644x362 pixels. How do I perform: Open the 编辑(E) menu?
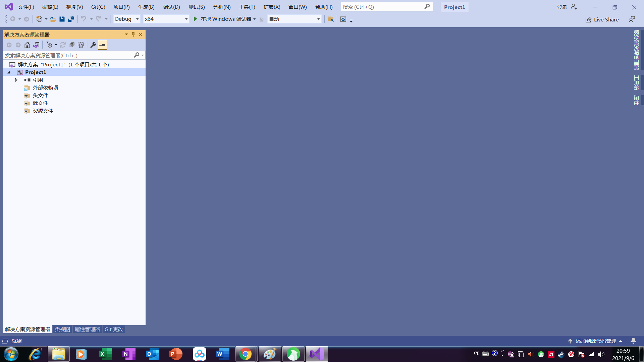click(50, 7)
